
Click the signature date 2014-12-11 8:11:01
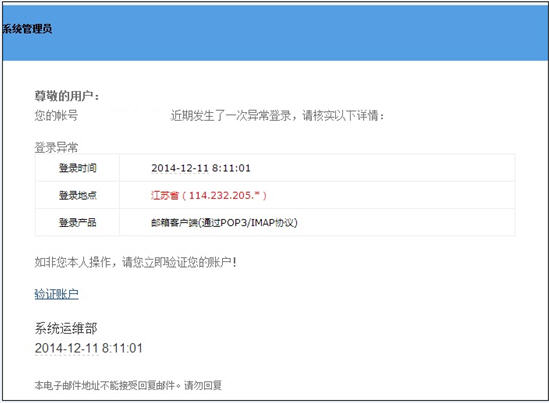click(89, 348)
